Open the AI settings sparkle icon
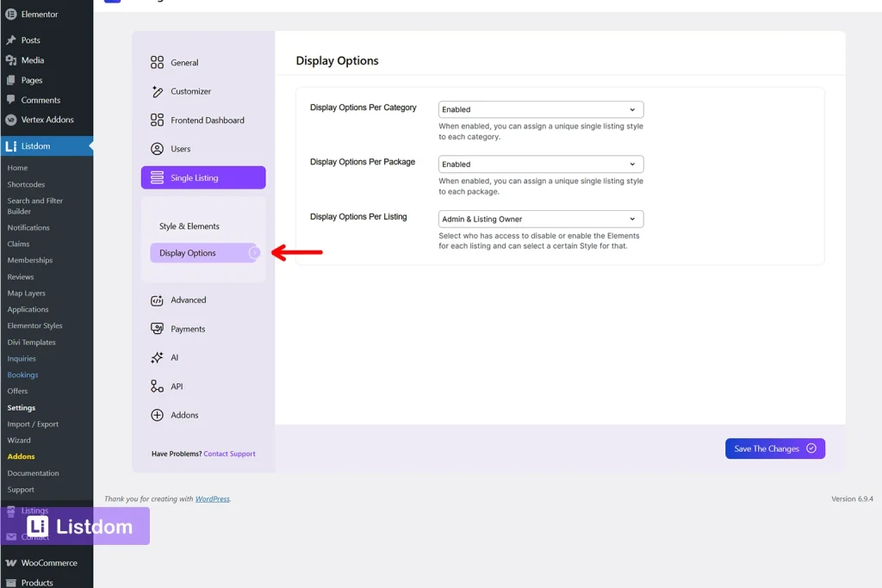Screen dimensions: 882x588 (158, 357)
